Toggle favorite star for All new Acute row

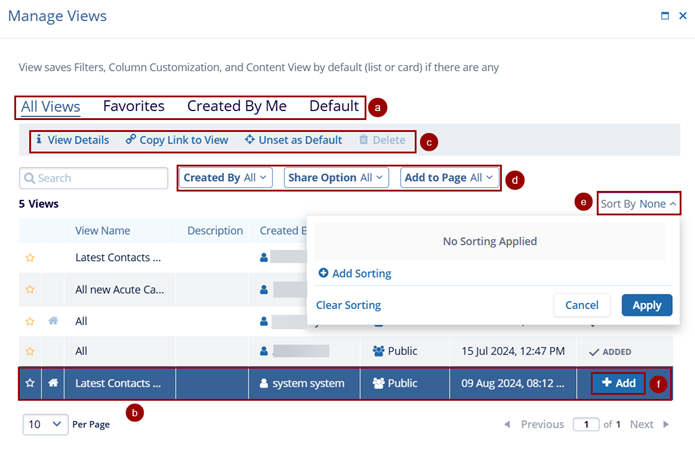tap(30, 289)
